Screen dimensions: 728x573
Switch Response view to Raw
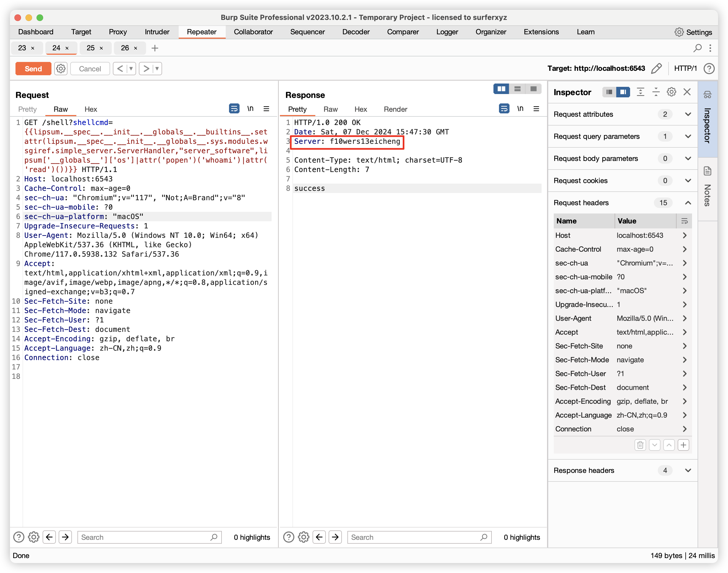[331, 109]
